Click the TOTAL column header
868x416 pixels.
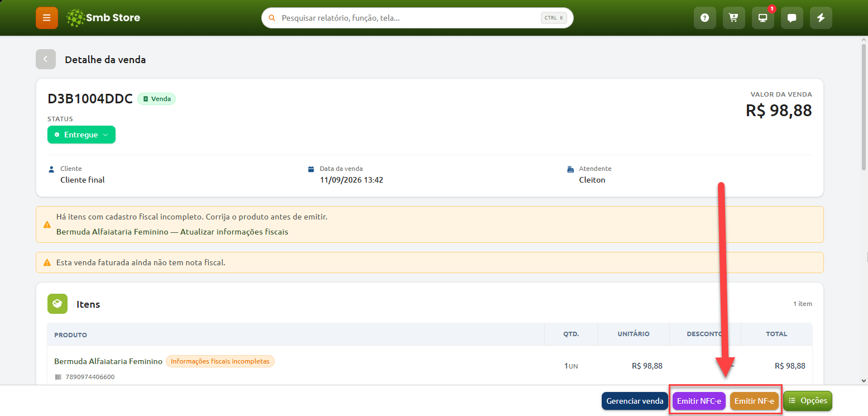776,334
